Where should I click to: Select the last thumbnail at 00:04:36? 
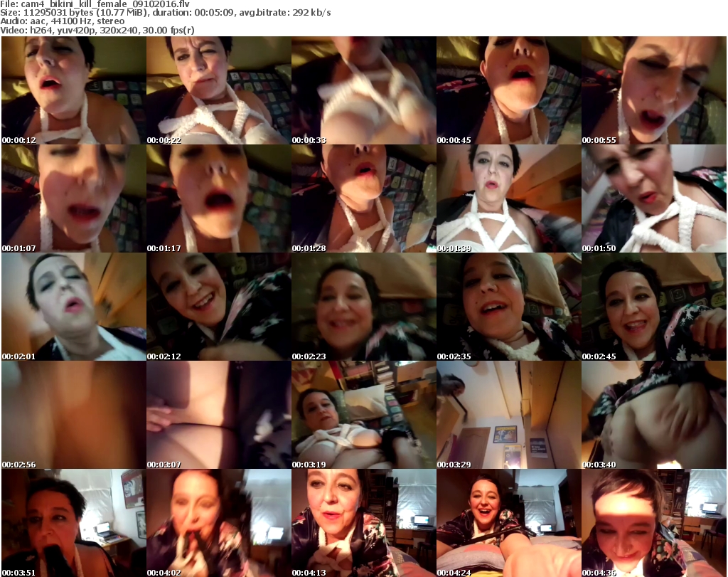pyautogui.click(x=653, y=523)
